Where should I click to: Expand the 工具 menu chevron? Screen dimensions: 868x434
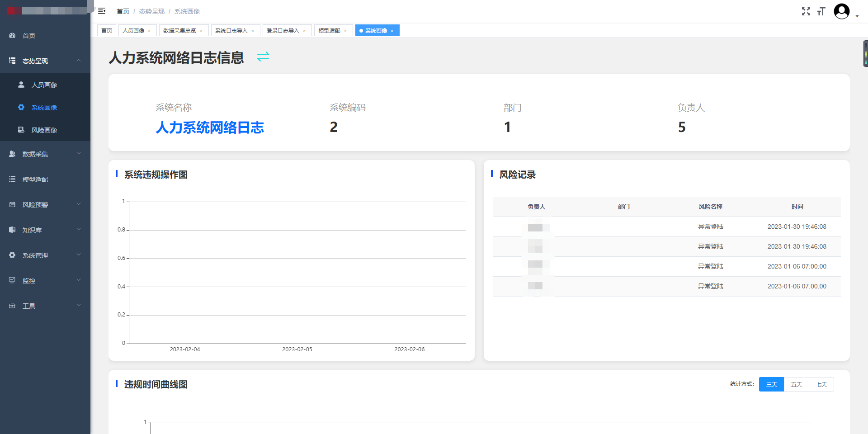pos(79,305)
